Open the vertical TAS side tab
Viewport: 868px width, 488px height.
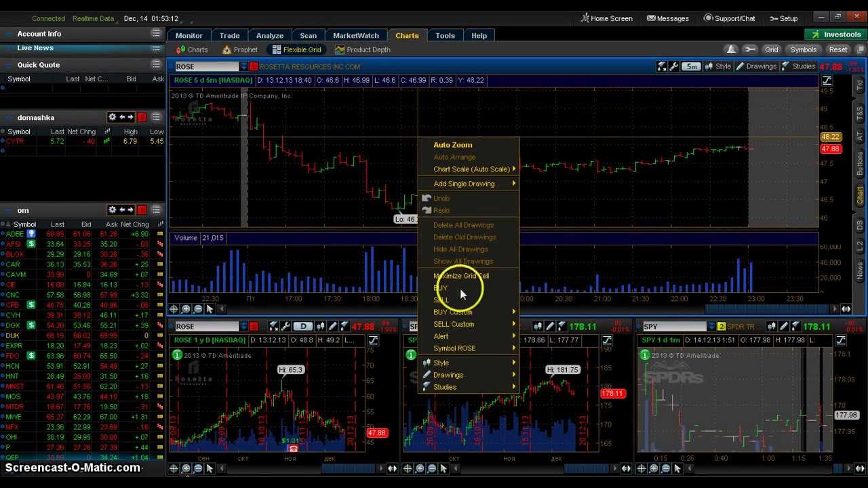pos(860,113)
